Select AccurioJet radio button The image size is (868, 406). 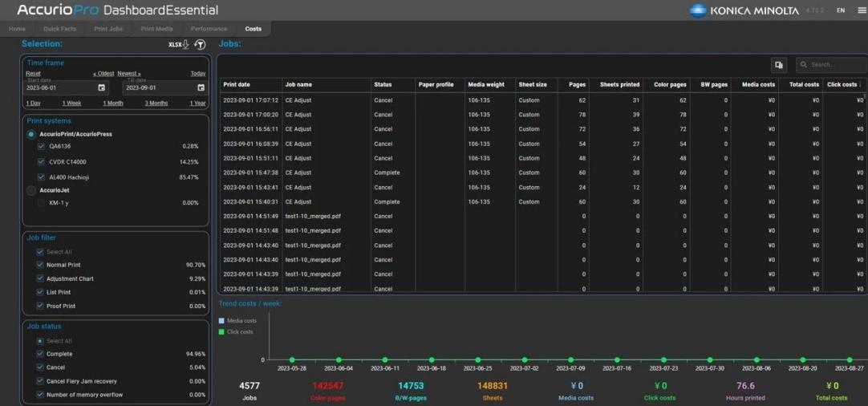pos(31,190)
